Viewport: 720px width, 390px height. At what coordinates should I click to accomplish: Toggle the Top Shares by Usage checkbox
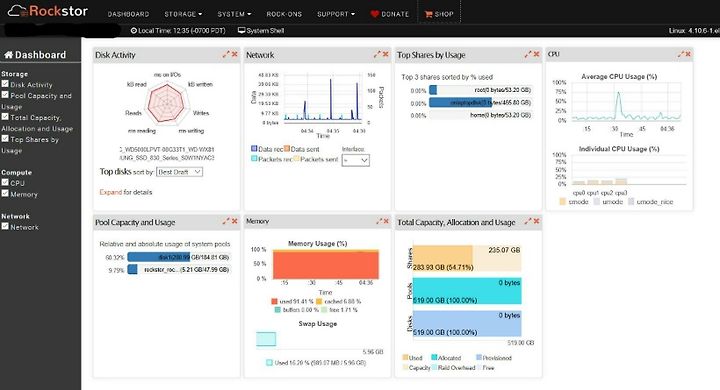point(5,138)
